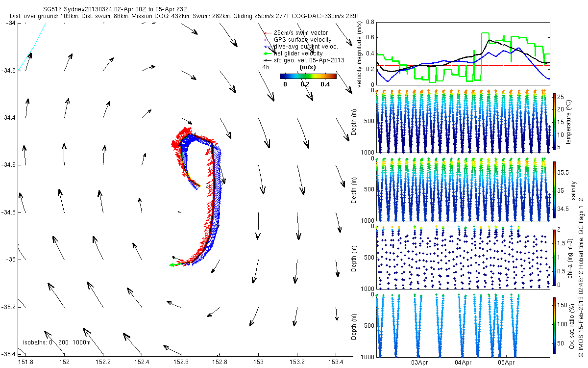Viewport: 588px width, 368px height.
Task: Select the 'sfc geo. vel. 05-Apr-2013' legend entry
Action: point(309,60)
